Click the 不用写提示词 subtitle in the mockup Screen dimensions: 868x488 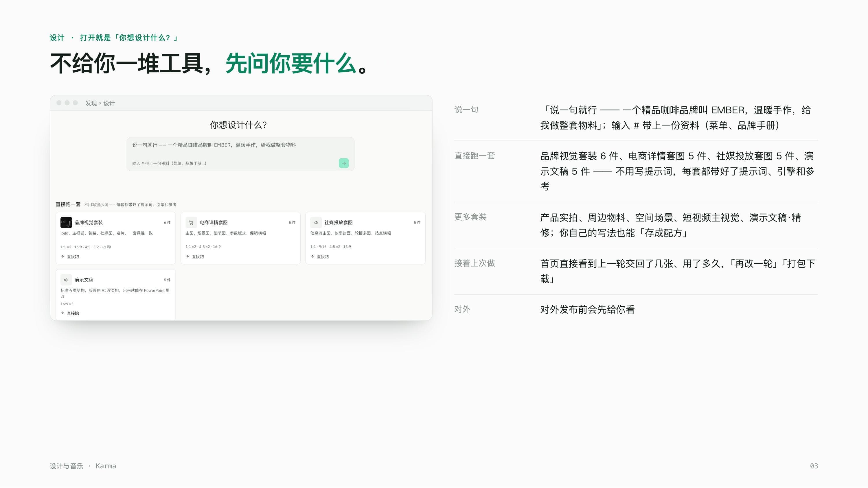(130, 204)
